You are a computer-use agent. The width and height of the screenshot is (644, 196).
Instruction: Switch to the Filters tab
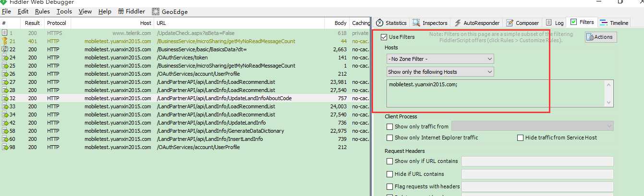(582, 22)
